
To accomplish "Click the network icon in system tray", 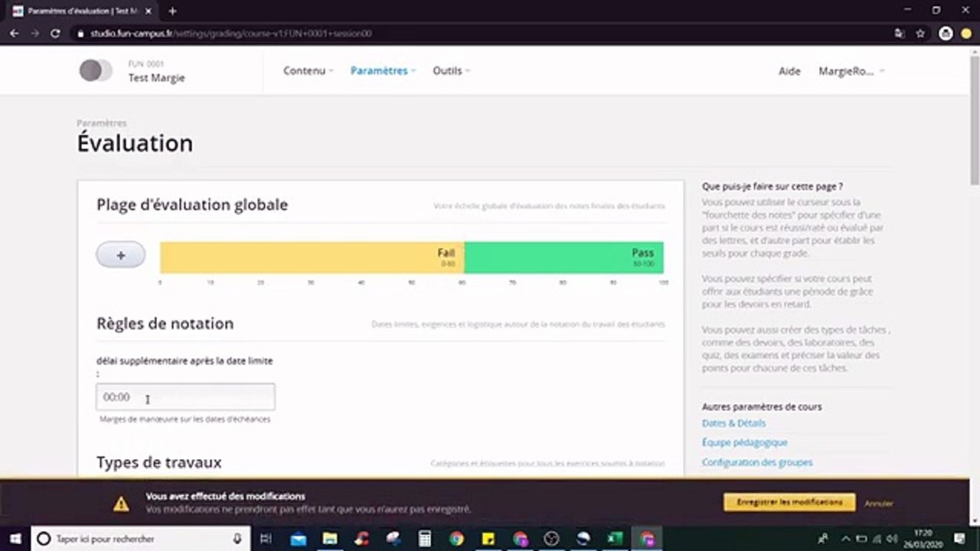I will [x=876, y=539].
